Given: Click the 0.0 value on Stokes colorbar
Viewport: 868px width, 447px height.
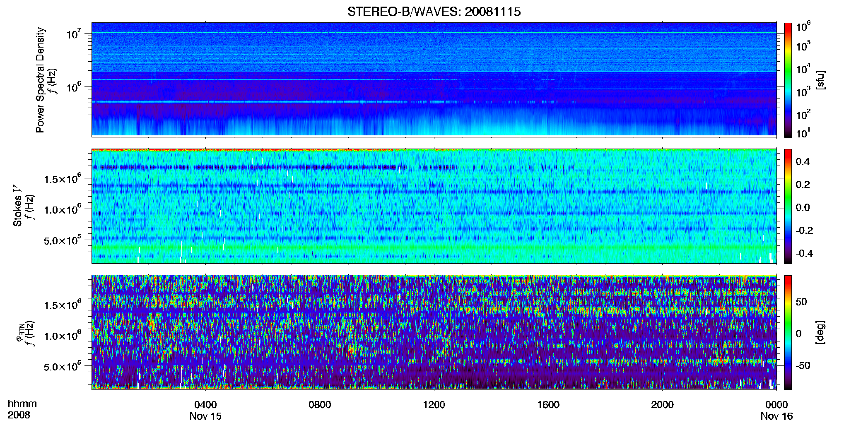Looking at the screenshot, I should click(x=803, y=207).
